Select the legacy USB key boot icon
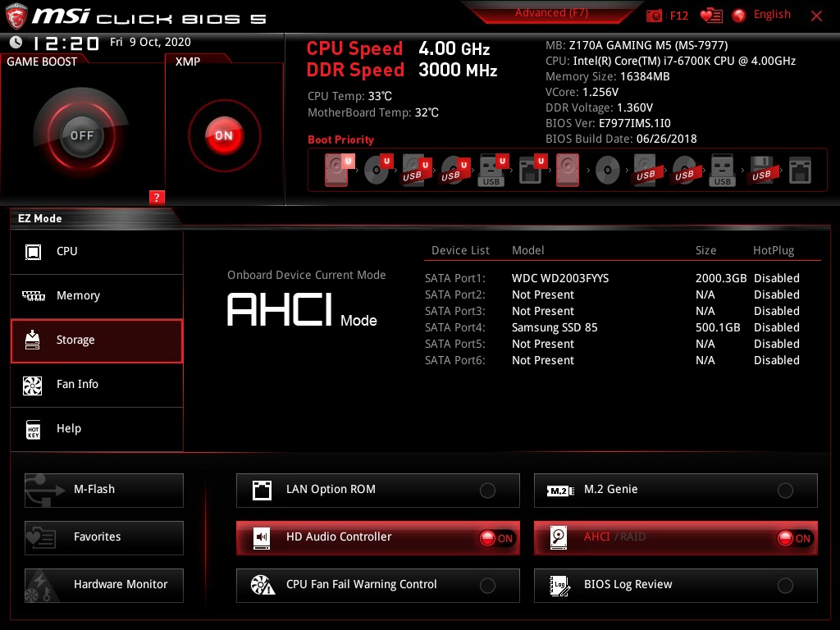Viewport: 840px width, 630px height. pos(722,170)
